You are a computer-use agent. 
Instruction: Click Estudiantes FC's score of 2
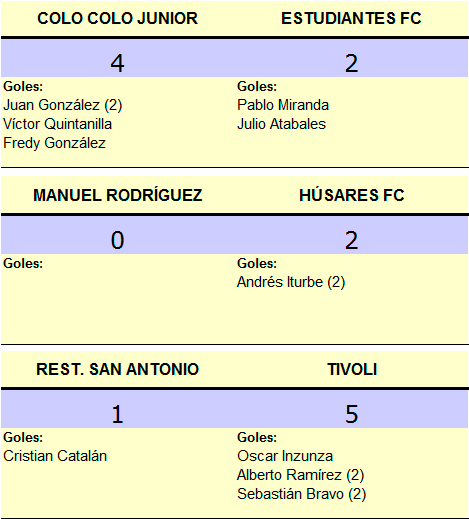pyautogui.click(x=351, y=63)
